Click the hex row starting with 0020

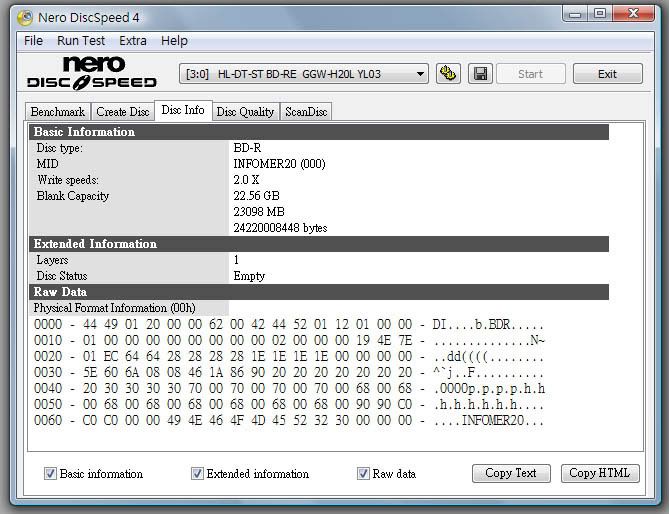pos(289,357)
